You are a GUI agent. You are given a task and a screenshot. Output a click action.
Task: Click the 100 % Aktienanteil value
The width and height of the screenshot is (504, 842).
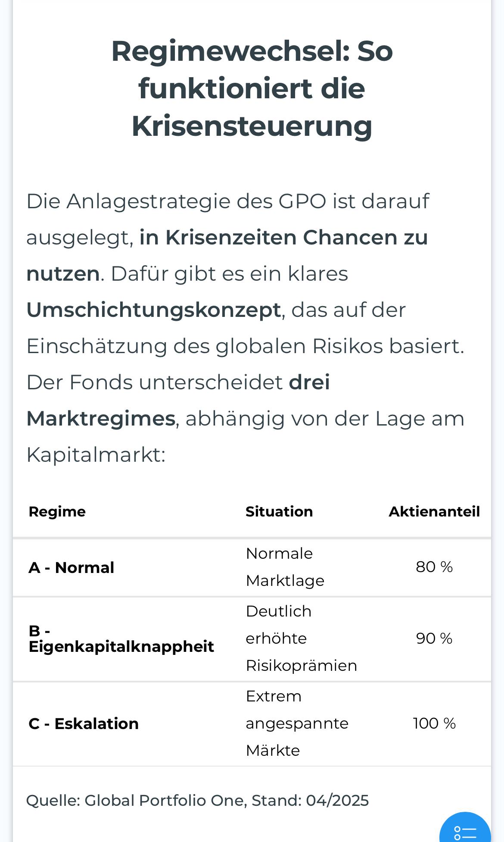click(434, 723)
